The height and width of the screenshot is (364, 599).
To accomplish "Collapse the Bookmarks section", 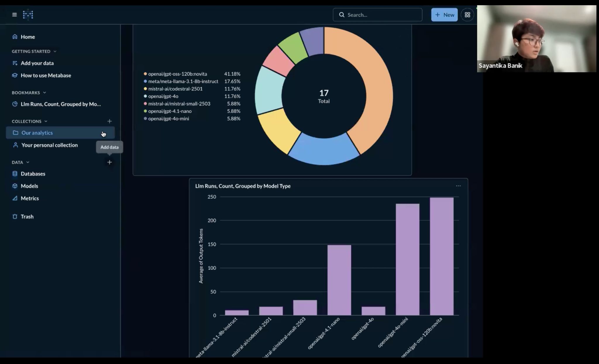I will coord(44,92).
